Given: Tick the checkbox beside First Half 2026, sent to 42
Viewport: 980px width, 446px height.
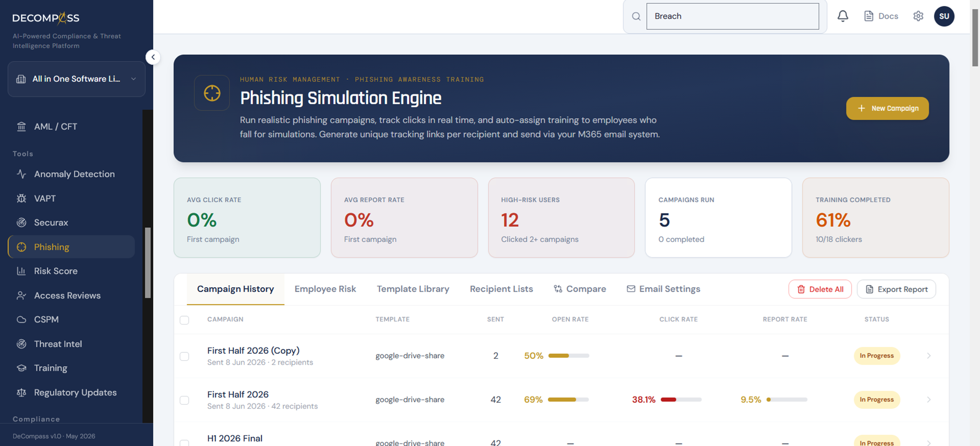Looking at the screenshot, I should click(184, 400).
